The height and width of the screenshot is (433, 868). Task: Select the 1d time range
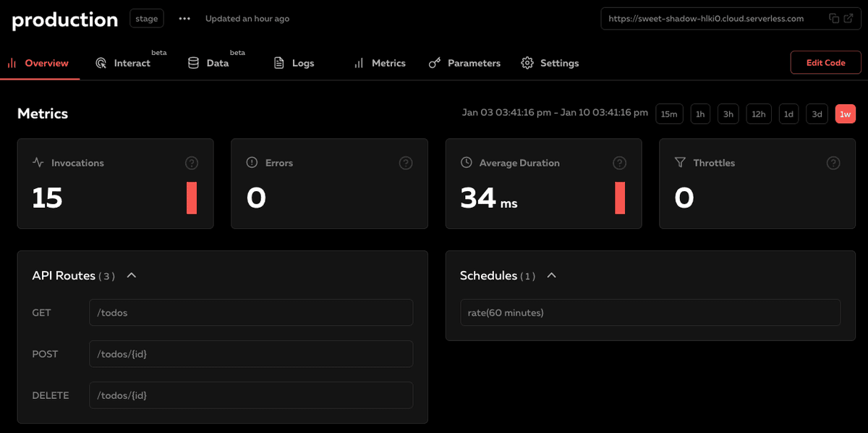788,114
